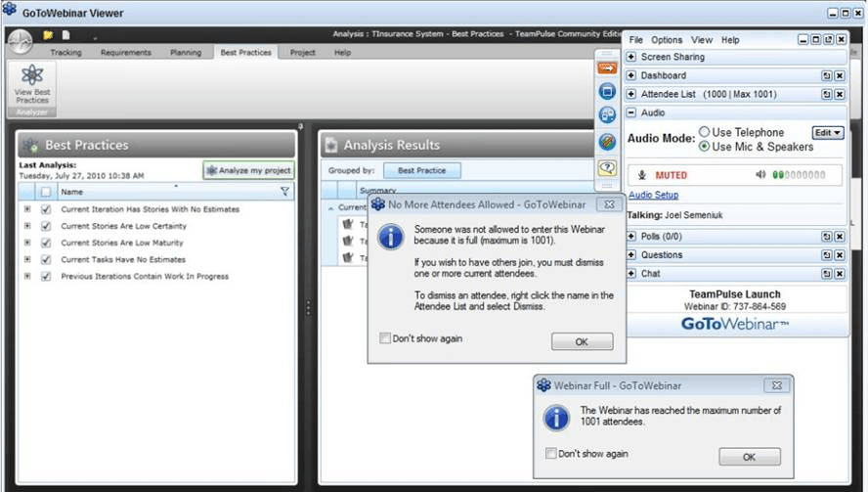Switch to the Project tab
The width and height of the screenshot is (868, 492).
pyautogui.click(x=302, y=53)
